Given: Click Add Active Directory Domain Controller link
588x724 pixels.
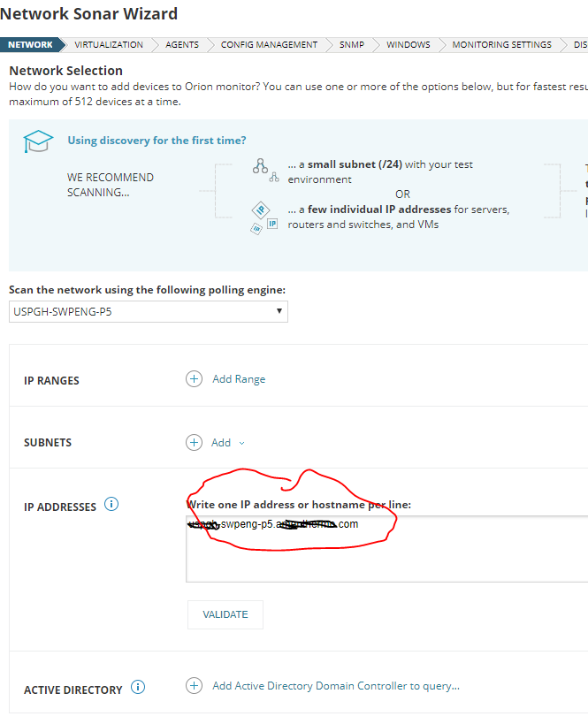Looking at the screenshot, I should (336, 686).
